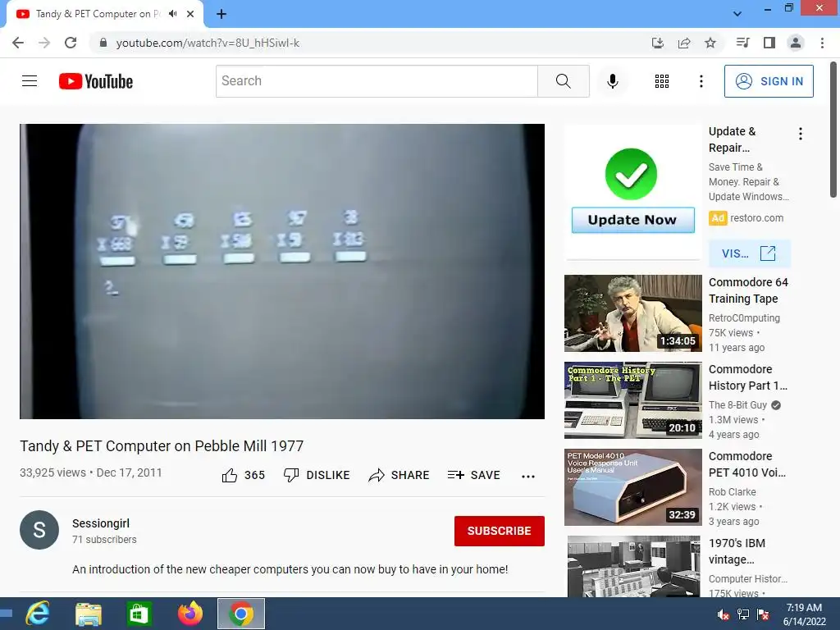Open YouTube hamburger guide menu

[x=30, y=81]
